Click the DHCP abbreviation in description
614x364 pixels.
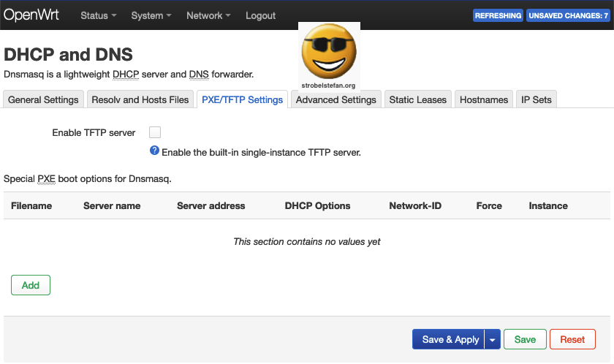tap(126, 75)
